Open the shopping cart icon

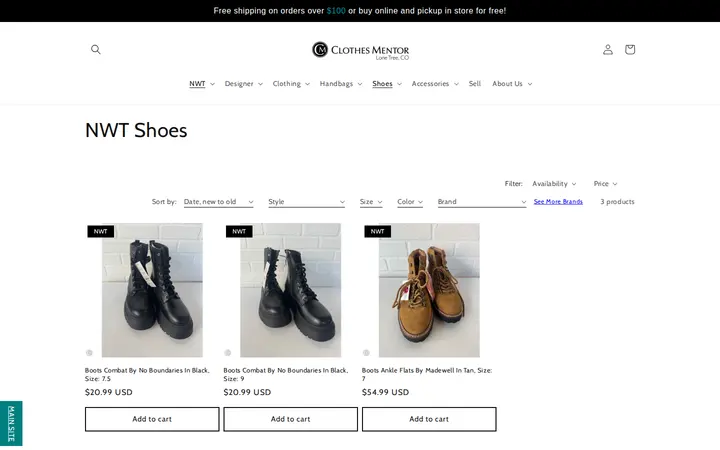point(630,49)
